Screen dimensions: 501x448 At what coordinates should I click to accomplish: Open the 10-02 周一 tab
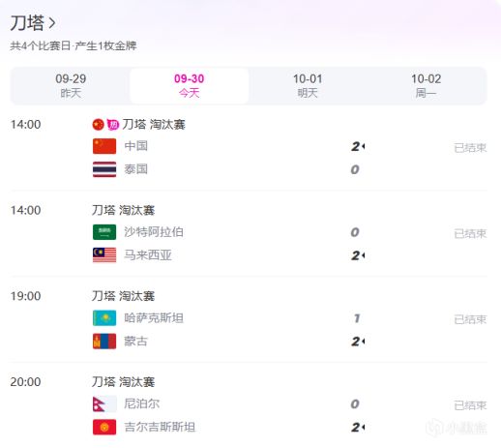point(426,86)
